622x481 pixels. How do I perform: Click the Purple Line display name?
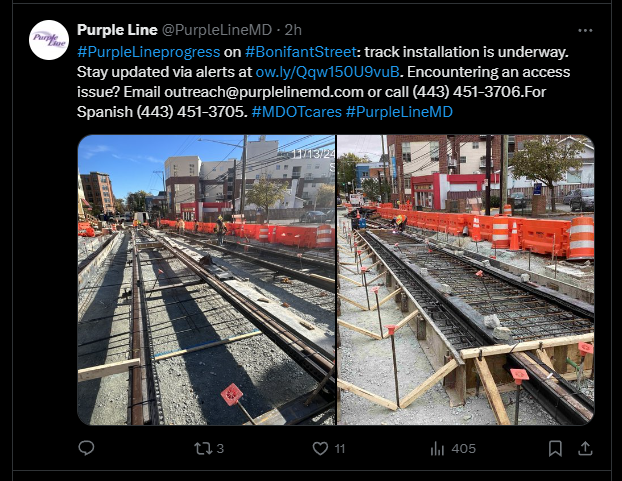pyautogui.click(x=117, y=30)
